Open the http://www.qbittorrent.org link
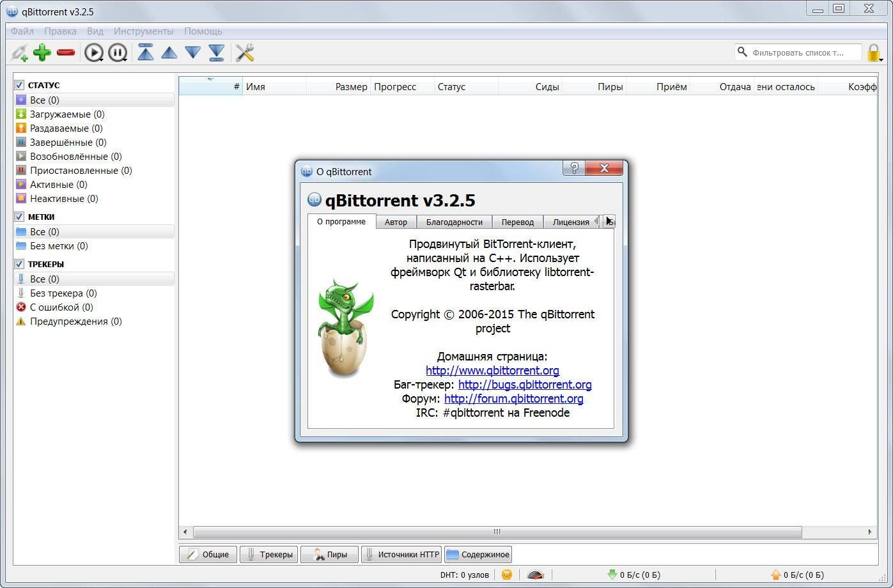The height and width of the screenshot is (588, 893). pyautogui.click(x=492, y=371)
